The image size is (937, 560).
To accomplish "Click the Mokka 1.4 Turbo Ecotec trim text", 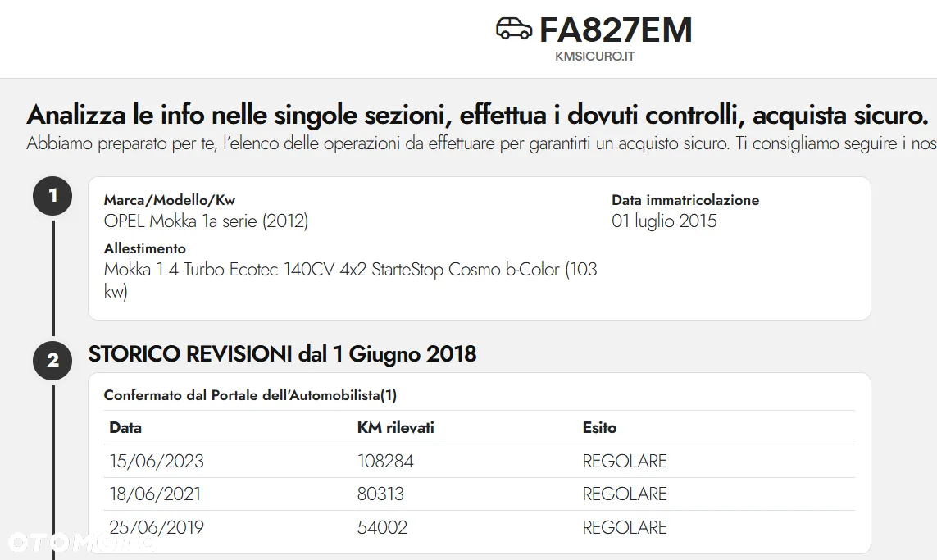I will click(350, 280).
